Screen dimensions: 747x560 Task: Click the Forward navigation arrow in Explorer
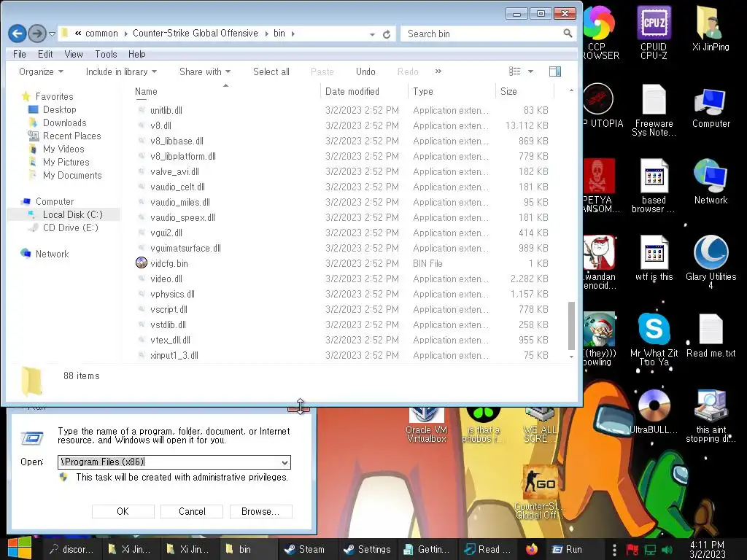tap(37, 34)
